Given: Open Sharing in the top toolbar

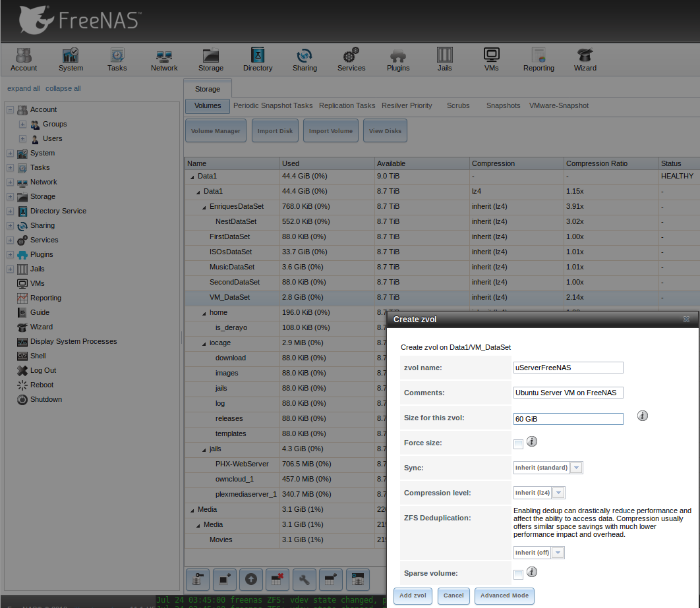Looking at the screenshot, I should 305,60.
